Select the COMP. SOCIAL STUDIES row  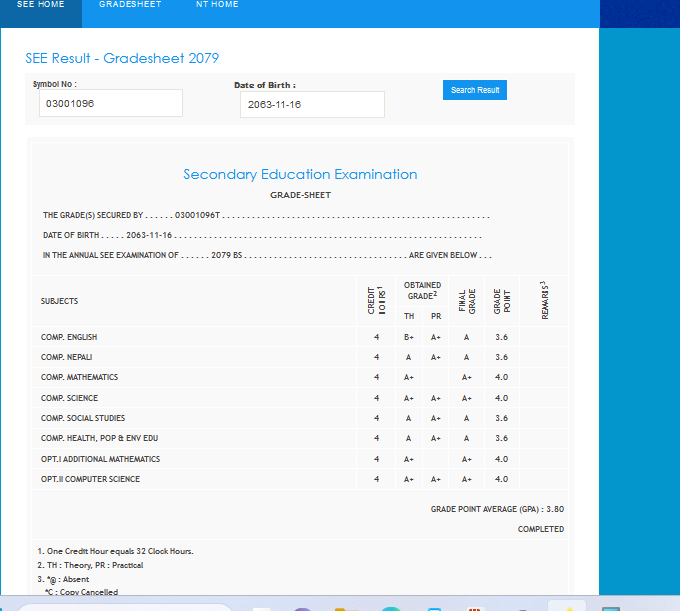click(83, 418)
